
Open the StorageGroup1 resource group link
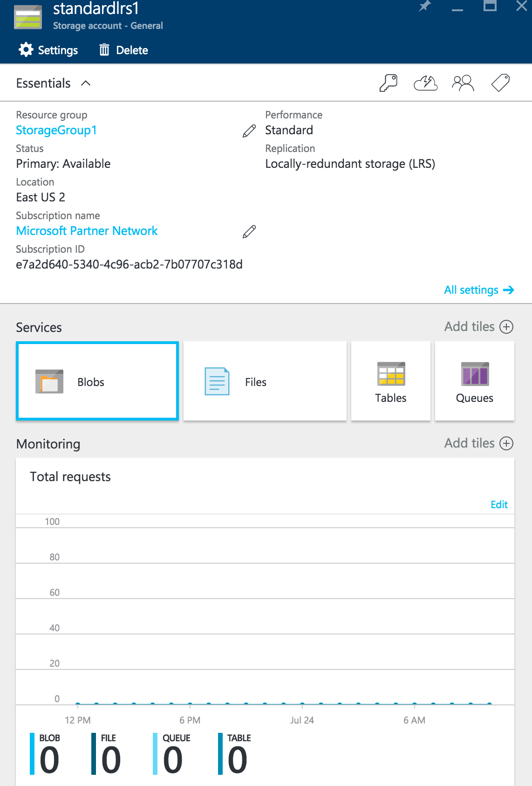click(56, 130)
